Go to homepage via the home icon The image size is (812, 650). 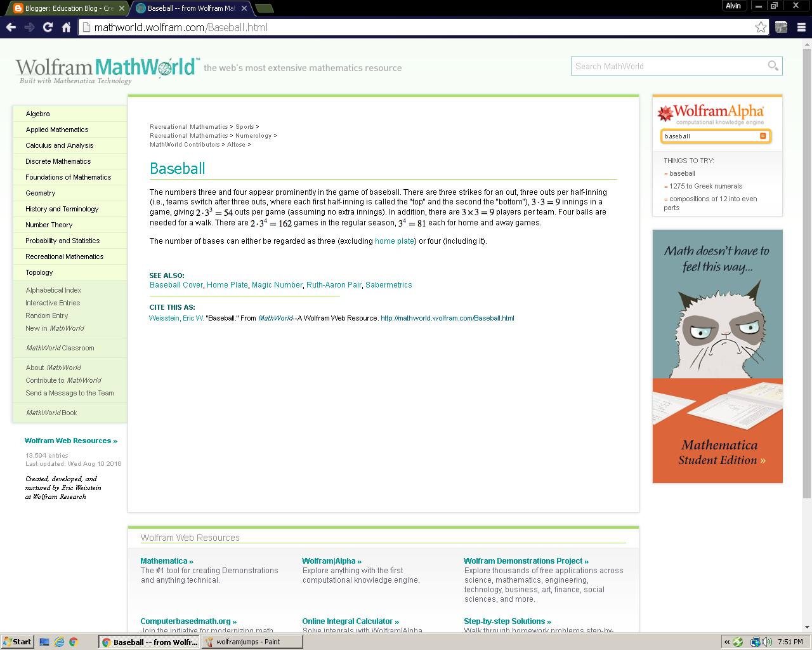[65, 27]
